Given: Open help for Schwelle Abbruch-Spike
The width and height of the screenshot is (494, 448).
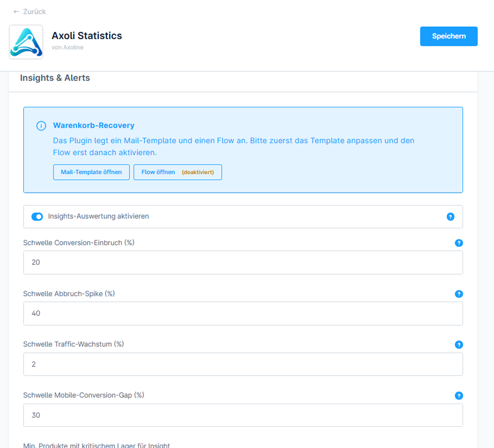Looking at the screenshot, I should pyautogui.click(x=459, y=294).
